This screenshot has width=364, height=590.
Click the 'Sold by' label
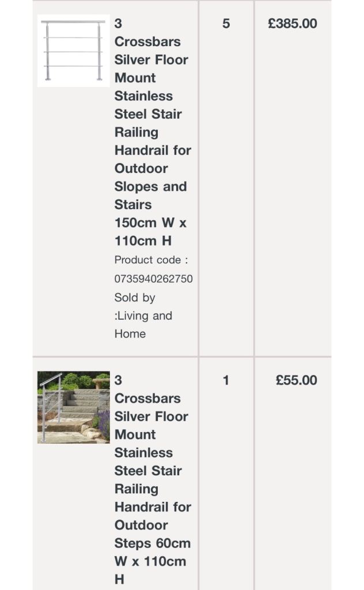coord(135,297)
